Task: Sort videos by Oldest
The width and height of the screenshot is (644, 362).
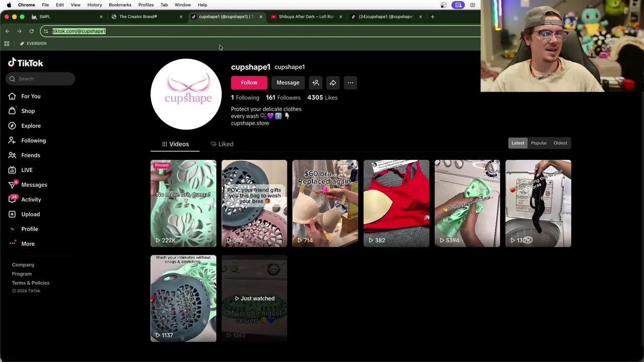Action: tap(560, 143)
